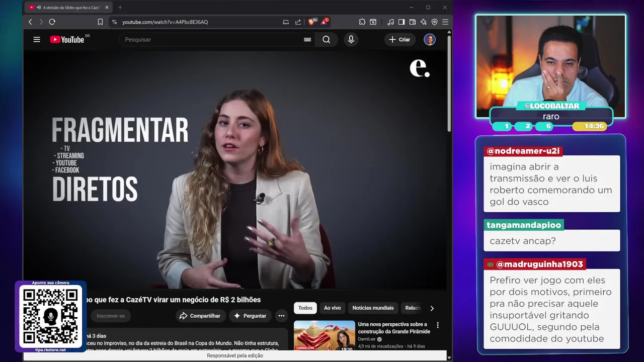The image size is (644, 362).
Task: Open the Brave VPN shield icon
Action: pos(435,22)
